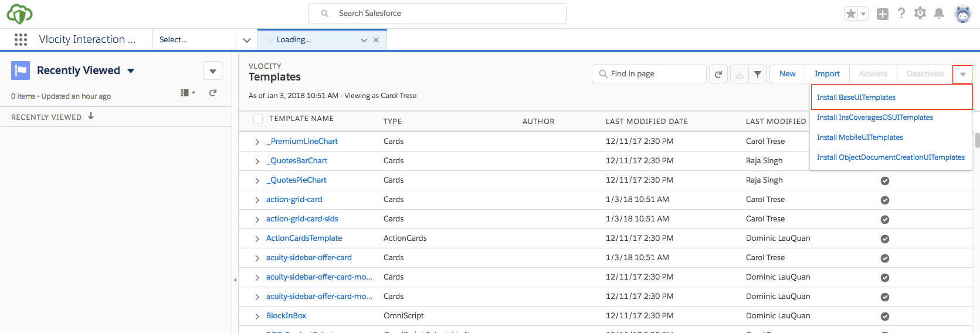Open the BlockInBox template link

tap(286, 316)
